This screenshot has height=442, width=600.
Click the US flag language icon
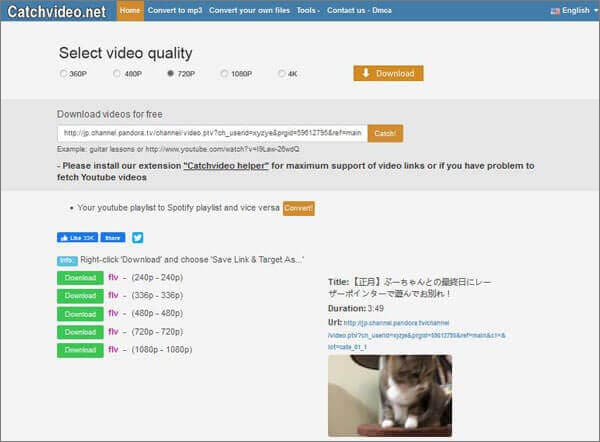tap(555, 11)
